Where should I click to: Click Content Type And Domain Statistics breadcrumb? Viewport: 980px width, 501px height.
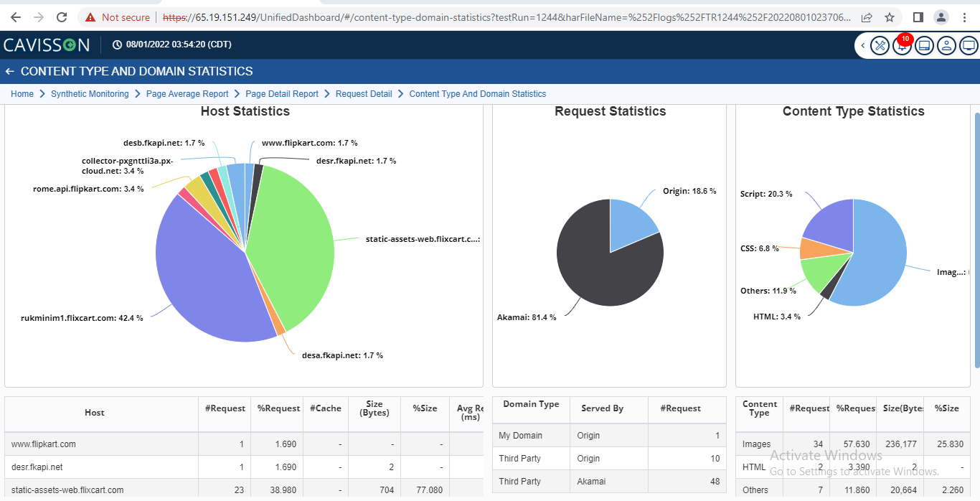[478, 94]
